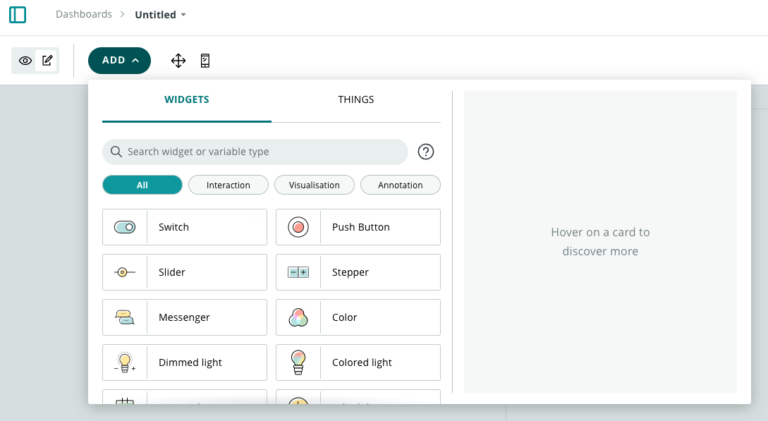
Task: Open the help question mark icon
Action: pos(426,152)
